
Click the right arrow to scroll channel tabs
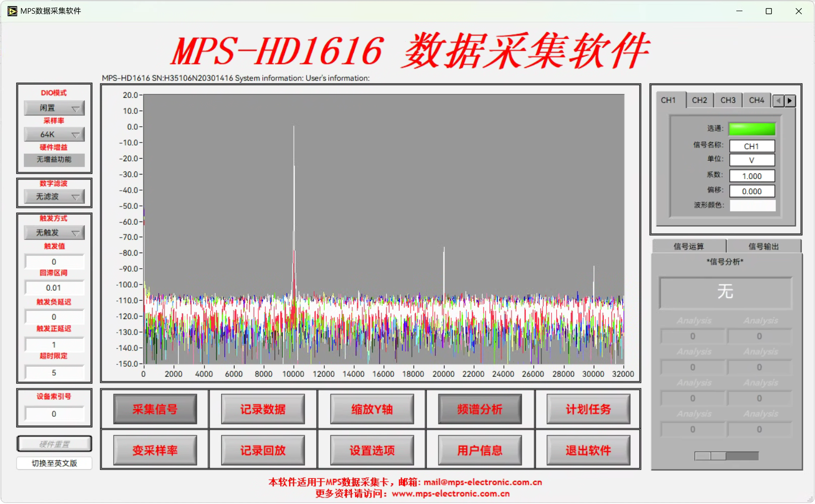790,101
